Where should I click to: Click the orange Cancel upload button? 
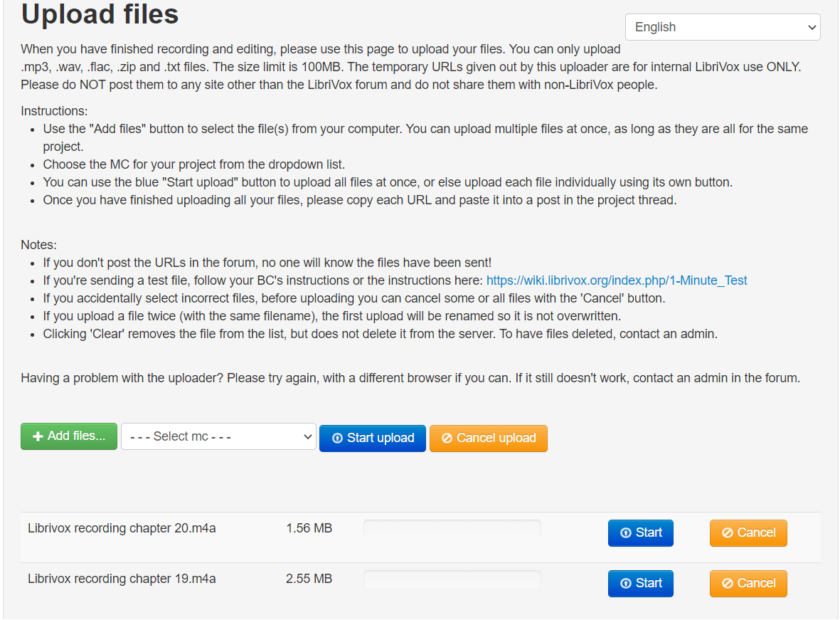point(488,438)
